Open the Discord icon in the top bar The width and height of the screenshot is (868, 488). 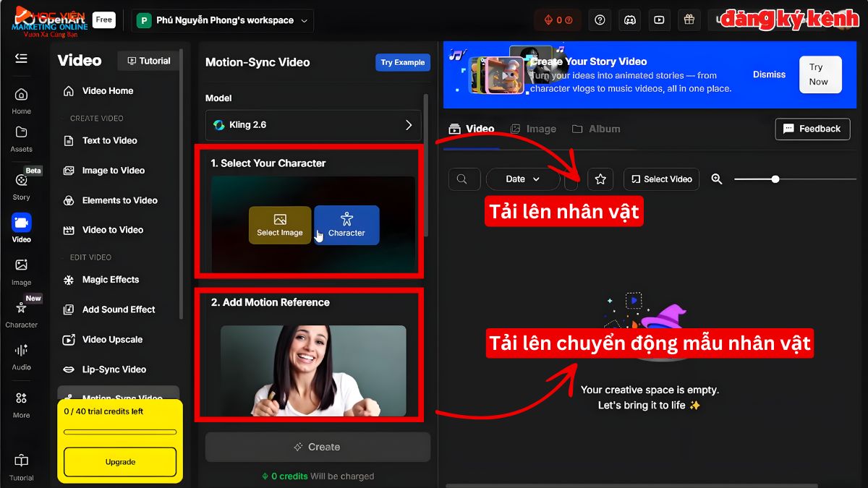pyautogui.click(x=629, y=20)
